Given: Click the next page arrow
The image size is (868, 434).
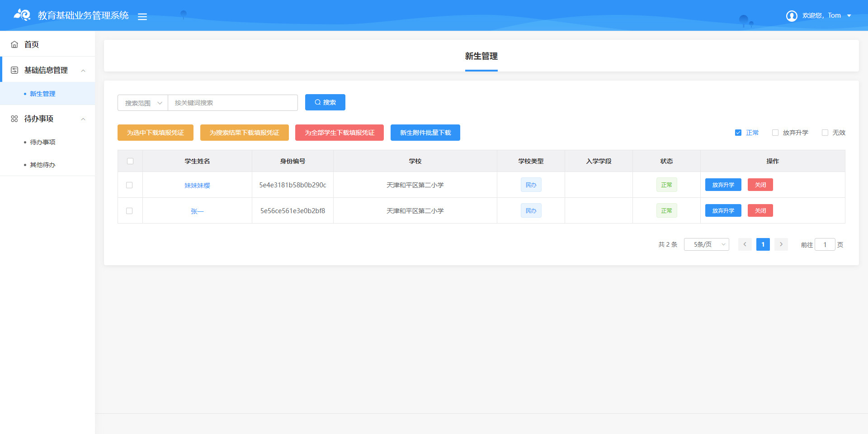Looking at the screenshot, I should point(781,244).
